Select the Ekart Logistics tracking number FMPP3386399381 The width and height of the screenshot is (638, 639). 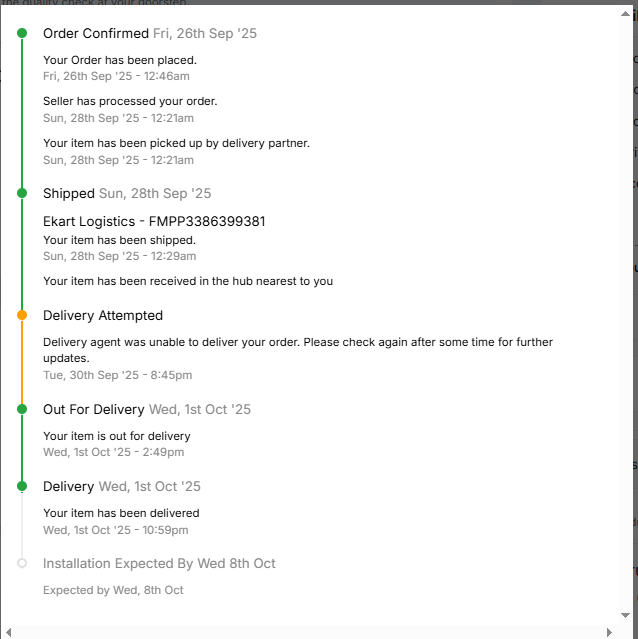point(207,221)
